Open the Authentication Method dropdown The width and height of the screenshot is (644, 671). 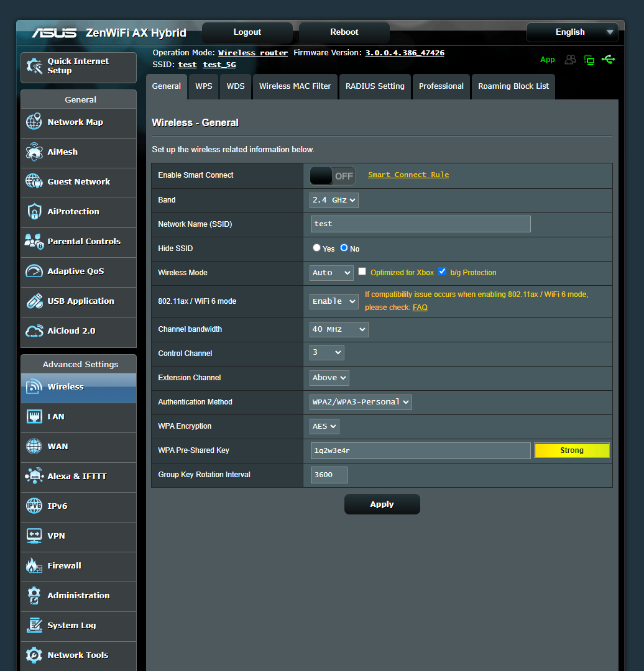click(x=361, y=402)
